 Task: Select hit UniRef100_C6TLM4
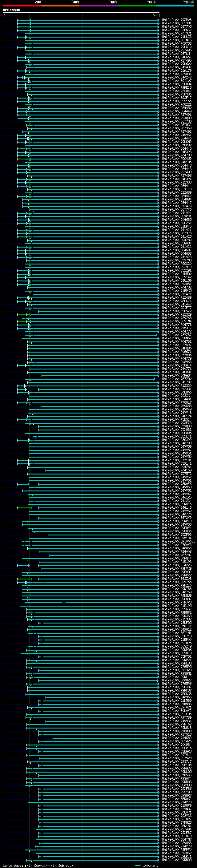coord(177,54)
